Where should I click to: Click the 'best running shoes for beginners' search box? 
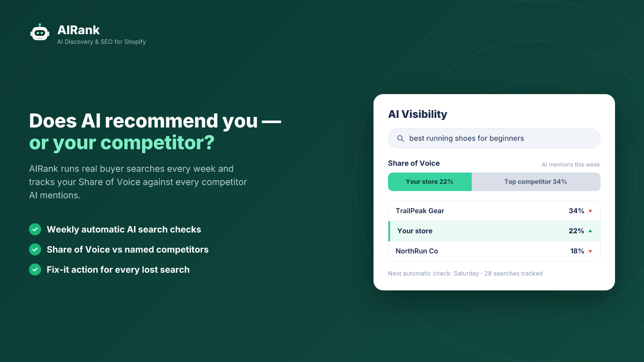pyautogui.click(x=494, y=138)
